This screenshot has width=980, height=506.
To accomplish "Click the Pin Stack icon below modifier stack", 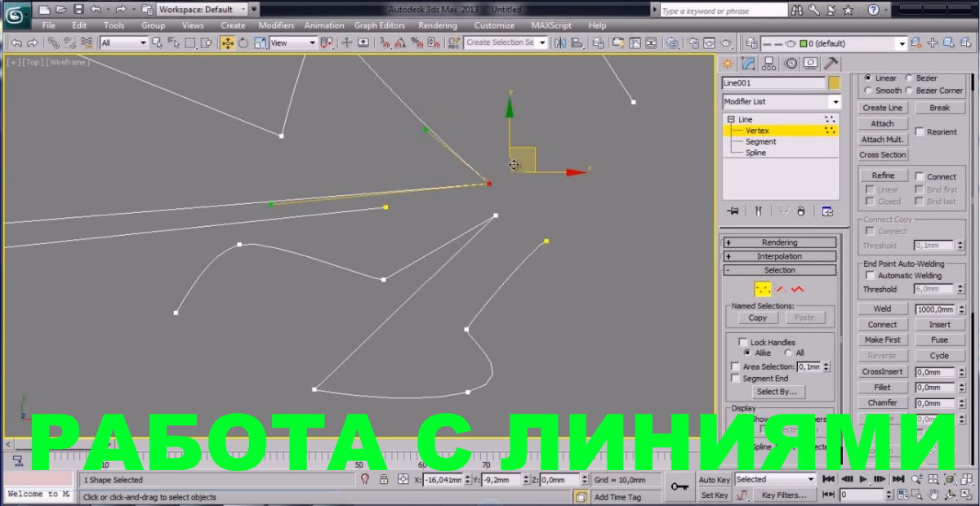I will tap(733, 211).
